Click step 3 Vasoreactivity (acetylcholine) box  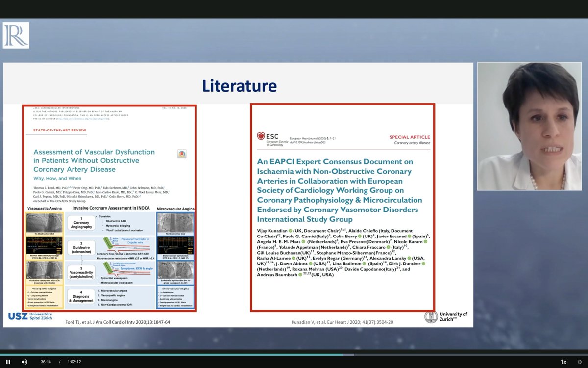point(81,273)
